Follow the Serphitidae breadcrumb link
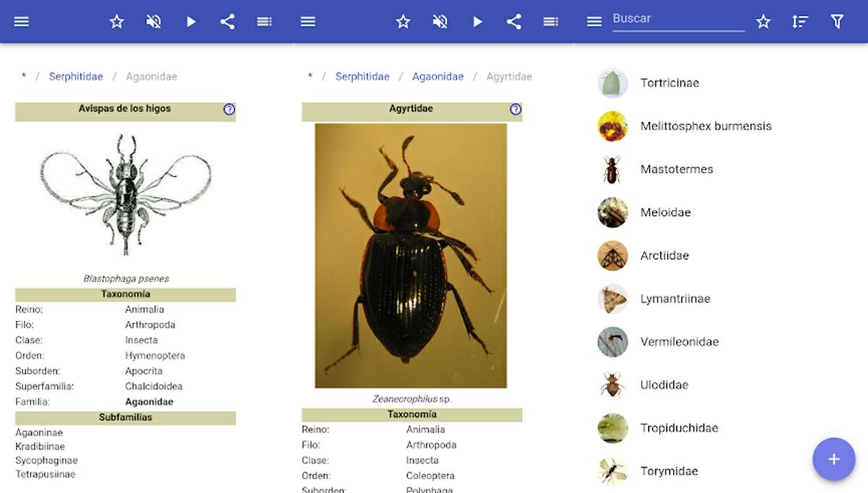Viewport: 868px width, 493px height. [x=75, y=76]
